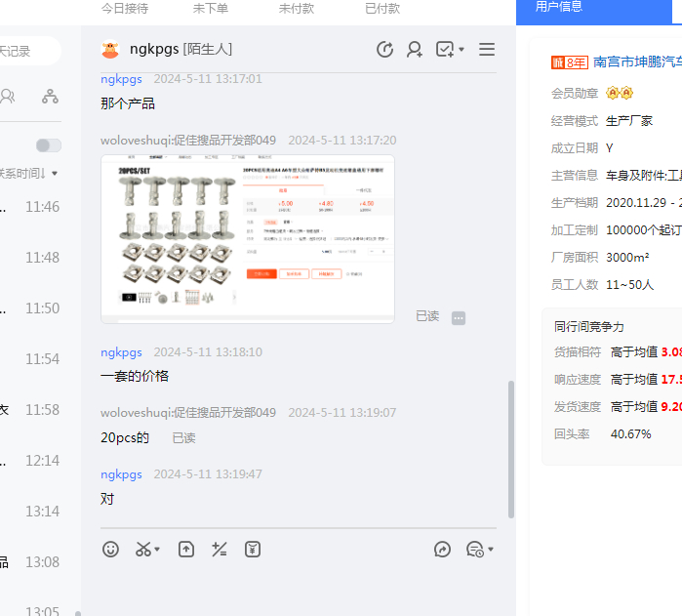The width and height of the screenshot is (682, 616).
Task: Click the yen payment order icon
Action: pos(253,550)
